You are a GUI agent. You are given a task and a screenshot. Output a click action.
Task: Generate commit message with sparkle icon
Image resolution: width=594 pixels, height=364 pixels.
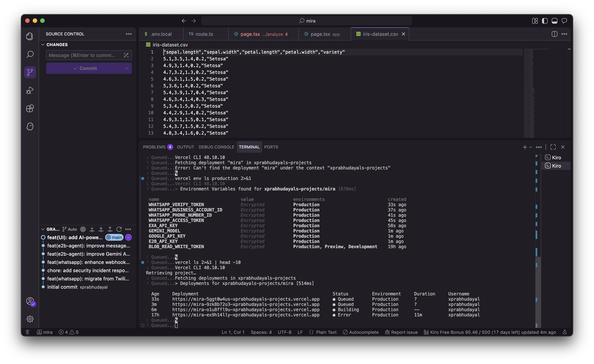point(126,55)
